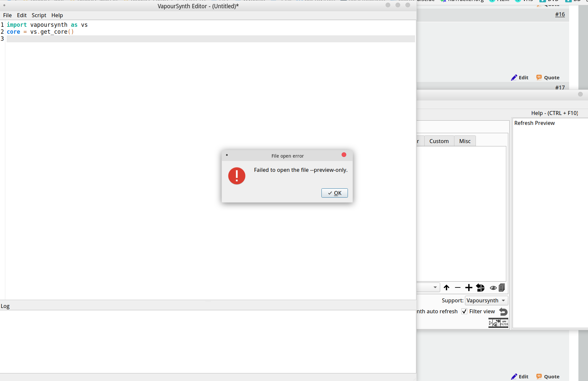Viewport: 588px width, 381px height.
Task: Click the #16 post link
Action: pyautogui.click(x=560, y=14)
